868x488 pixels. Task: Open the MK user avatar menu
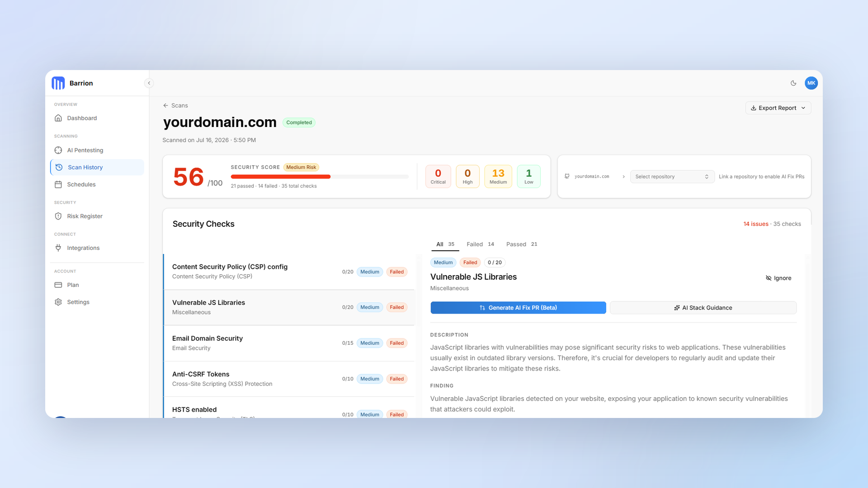coord(811,83)
